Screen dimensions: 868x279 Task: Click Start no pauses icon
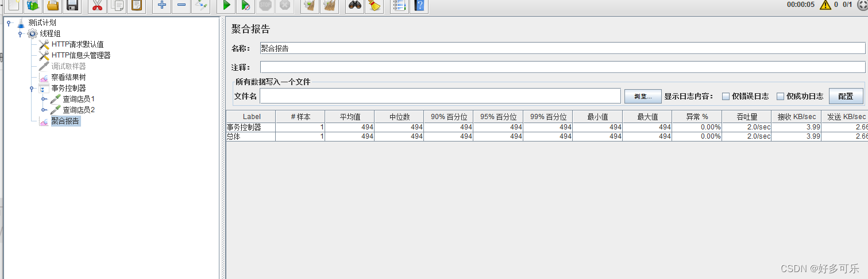(246, 6)
